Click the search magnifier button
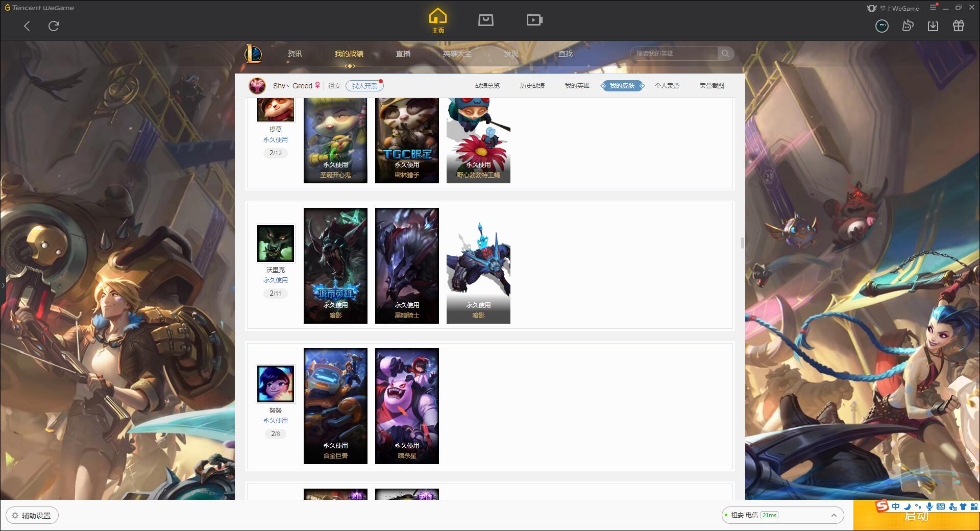 tap(725, 54)
